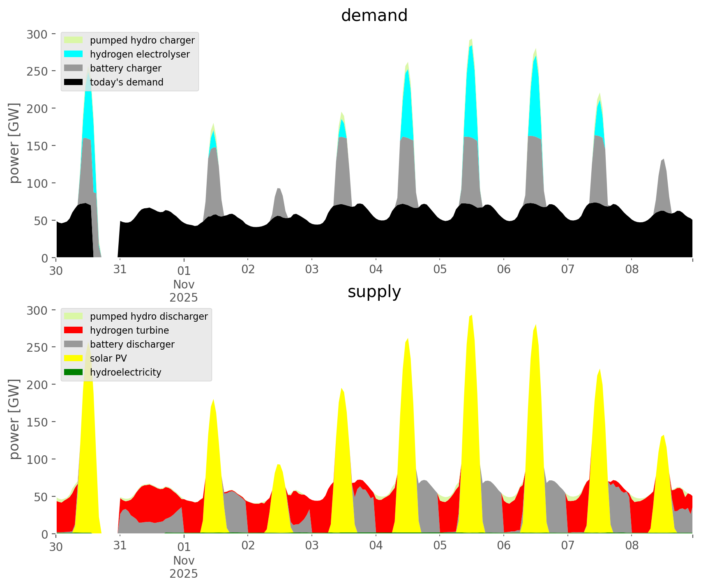Click the 300 tick on the demand y-axis

(x=37, y=34)
